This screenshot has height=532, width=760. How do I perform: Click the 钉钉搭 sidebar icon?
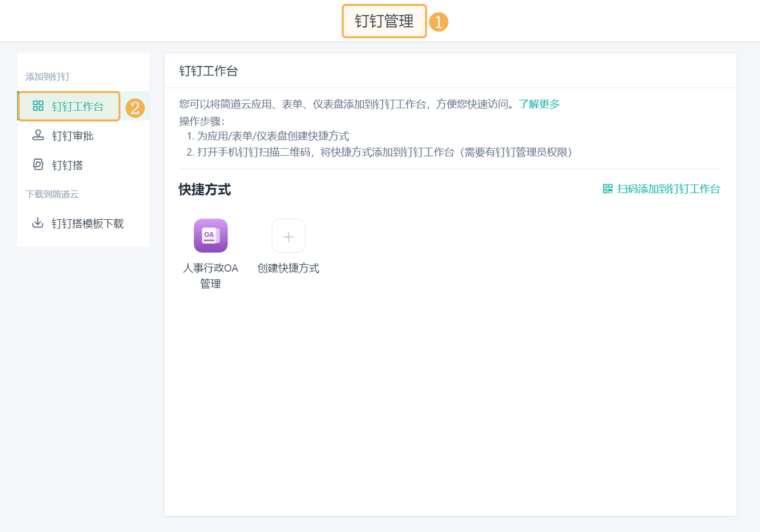coord(38,165)
